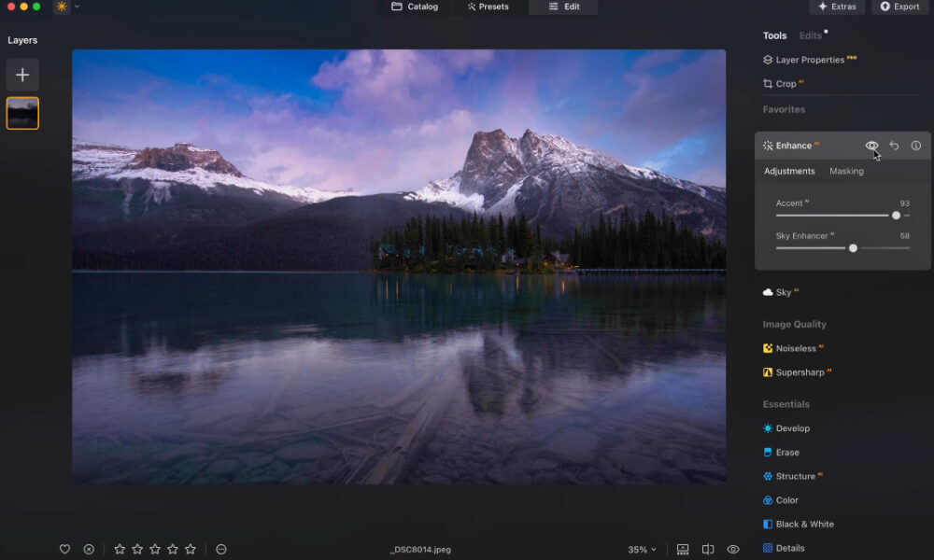Add a new layer with plus button

22,75
